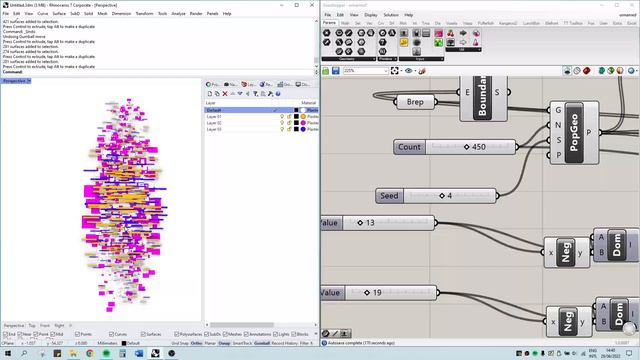This screenshot has height=360, width=640.
Task: Open Rhino Transform menu
Action: point(144,13)
